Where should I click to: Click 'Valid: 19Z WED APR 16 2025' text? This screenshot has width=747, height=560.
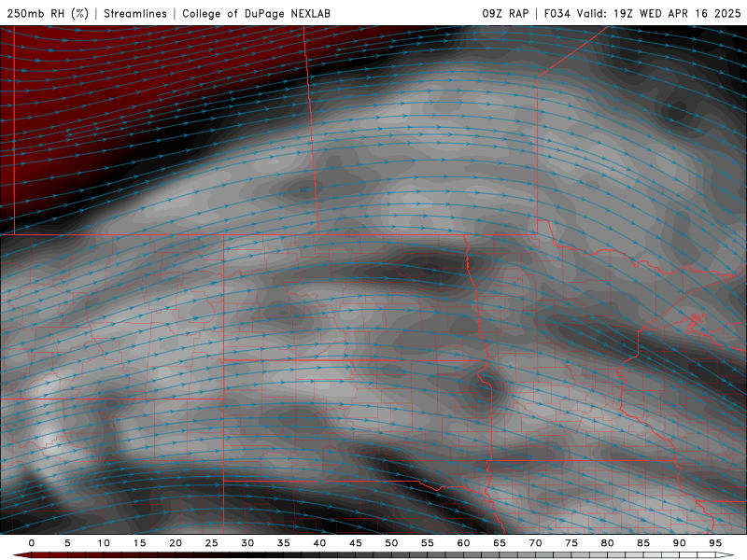coord(659,13)
